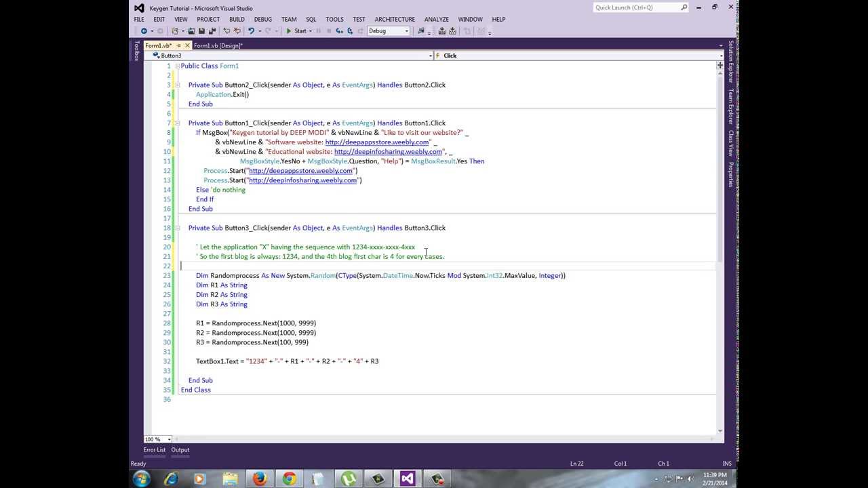Open the Error List panel tab
Viewport: 868px width, 488px height.
[154, 450]
